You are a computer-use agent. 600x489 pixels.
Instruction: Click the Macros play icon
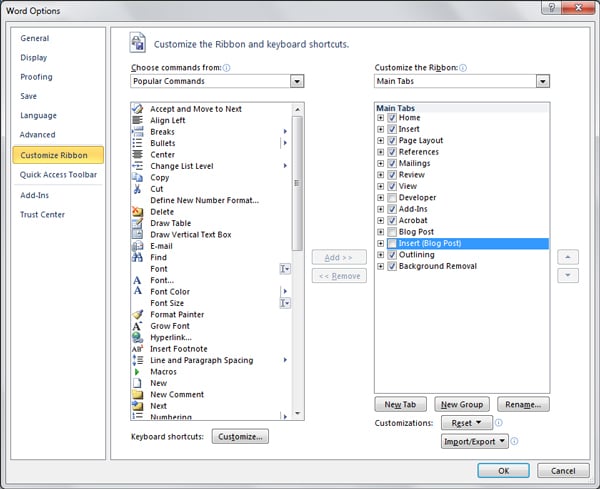coord(137,372)
